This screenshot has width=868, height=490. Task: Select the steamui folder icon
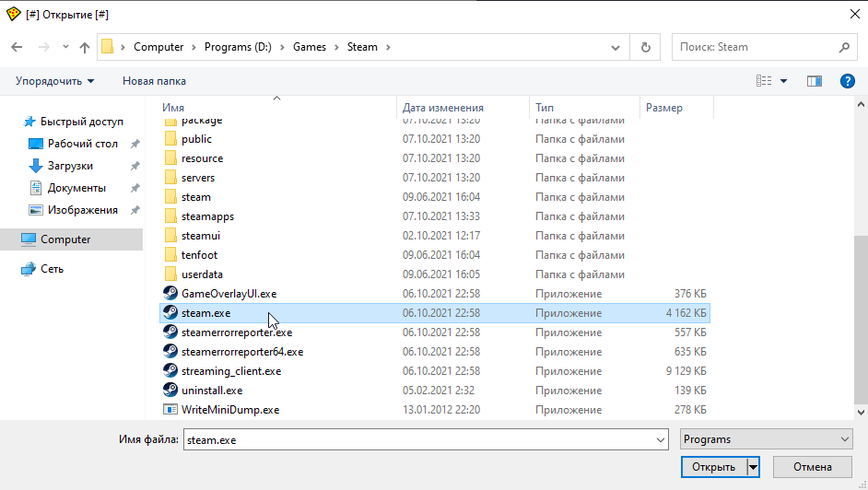[171, 235]
